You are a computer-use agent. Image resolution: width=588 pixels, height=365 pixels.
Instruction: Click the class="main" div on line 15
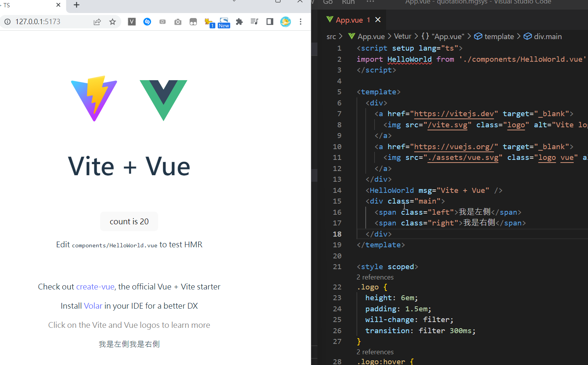[x=405, y=201]
